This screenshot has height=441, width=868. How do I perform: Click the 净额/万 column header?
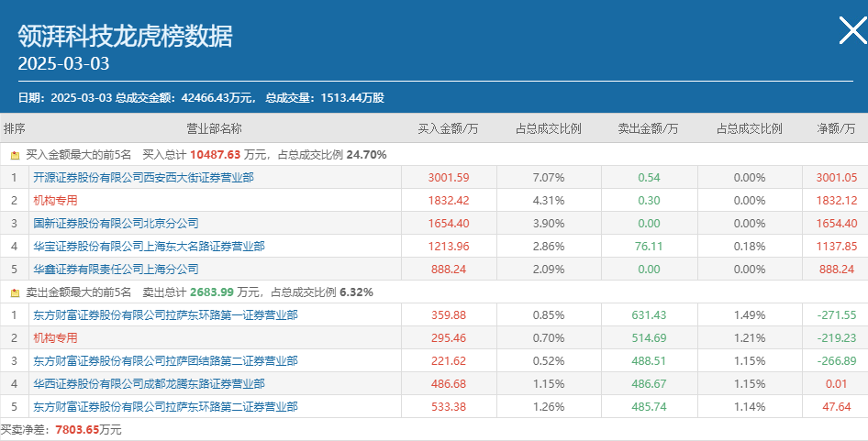click(836, 129)
